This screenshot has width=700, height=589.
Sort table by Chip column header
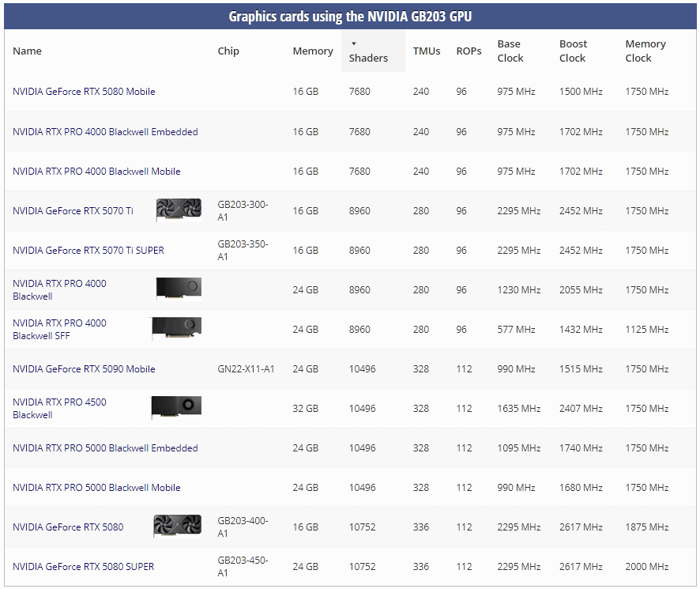[228, 51]
